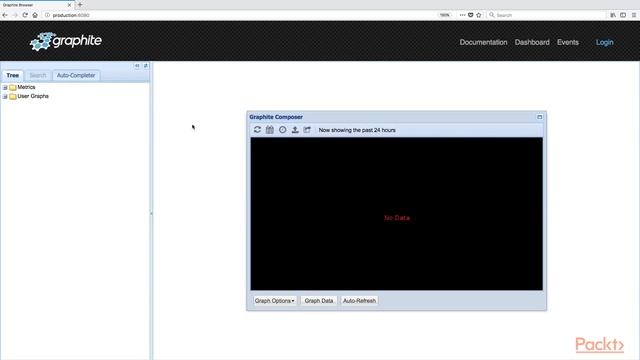Open a new browser tab

[x=80, y=5]
